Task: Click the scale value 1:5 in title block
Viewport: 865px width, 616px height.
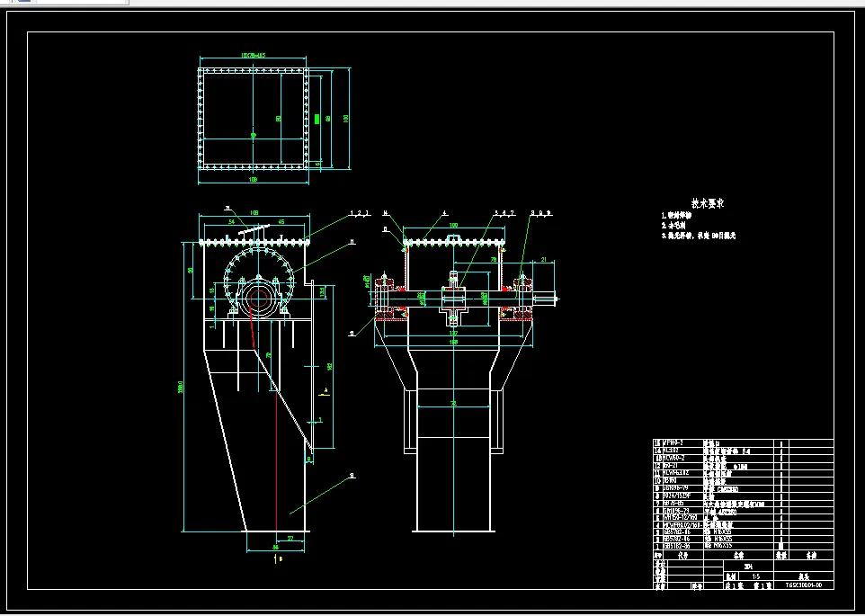Action: (x=756, y=576)
